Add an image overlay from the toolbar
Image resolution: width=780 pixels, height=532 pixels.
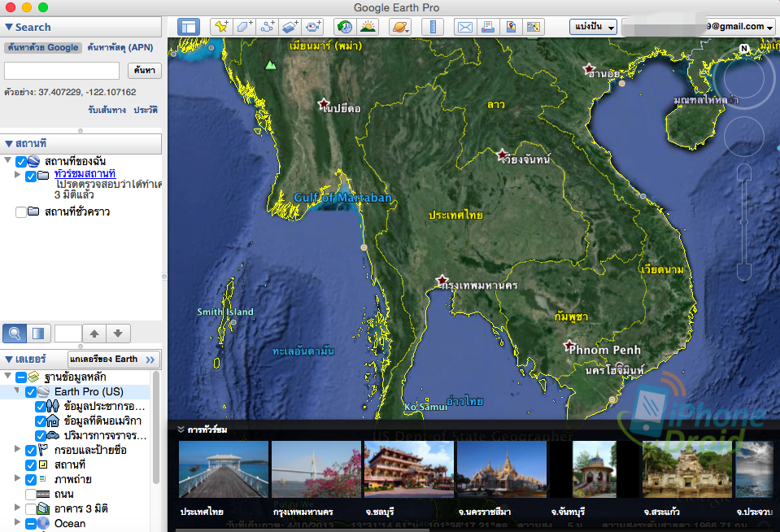click(x=290, y=27)
